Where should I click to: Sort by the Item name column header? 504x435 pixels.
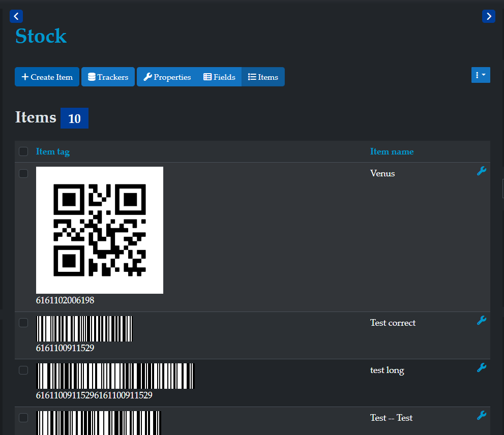point(392,151)
